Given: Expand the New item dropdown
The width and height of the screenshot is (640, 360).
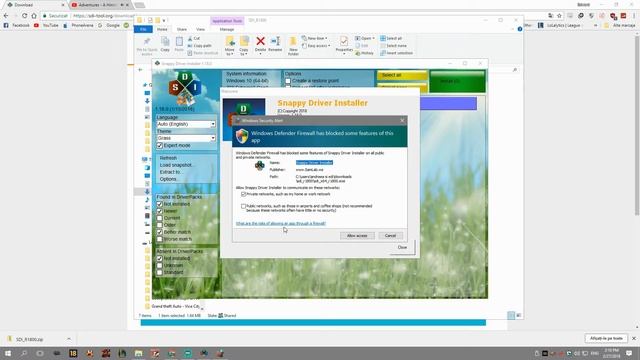Looking at the screenshot, I should 314,38.
